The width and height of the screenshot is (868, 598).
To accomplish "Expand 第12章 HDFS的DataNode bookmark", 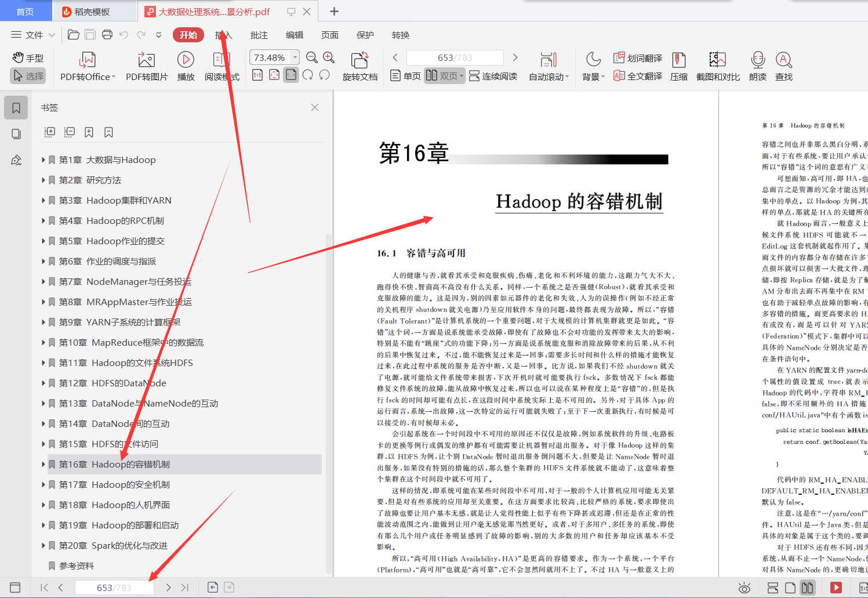I will pyautogui.click(x=43, y=383).
